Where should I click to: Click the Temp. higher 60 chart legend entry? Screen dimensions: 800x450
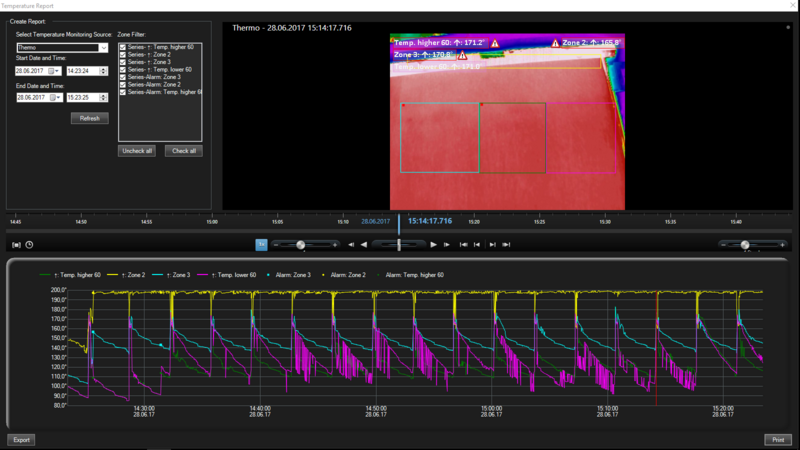[70, 275]
